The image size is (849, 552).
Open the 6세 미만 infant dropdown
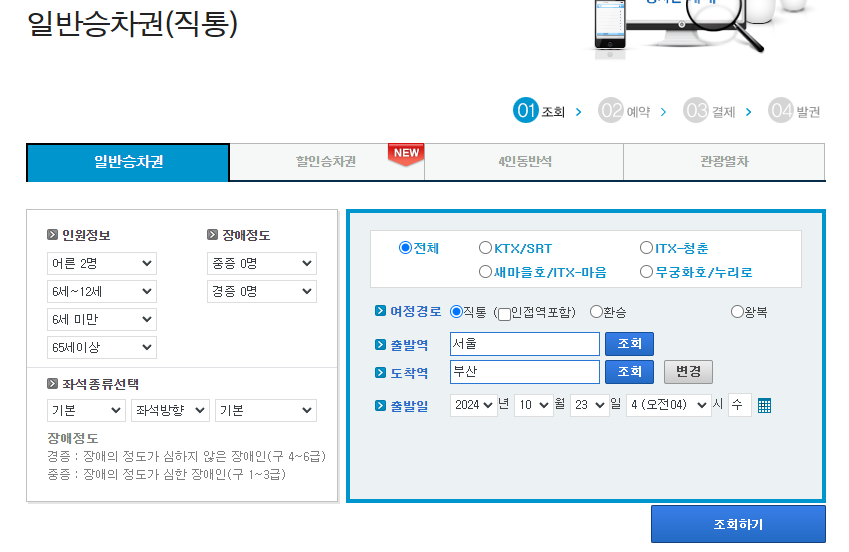[102, 320]
